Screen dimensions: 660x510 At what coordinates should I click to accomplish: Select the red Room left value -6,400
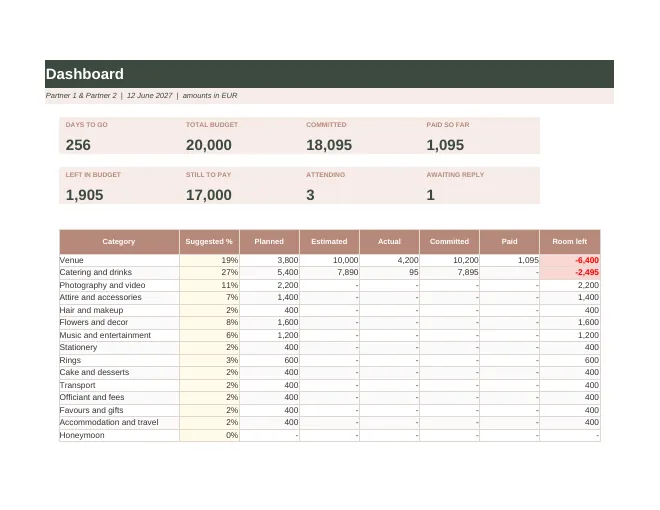pyautogui.click(x=570, y=260)
